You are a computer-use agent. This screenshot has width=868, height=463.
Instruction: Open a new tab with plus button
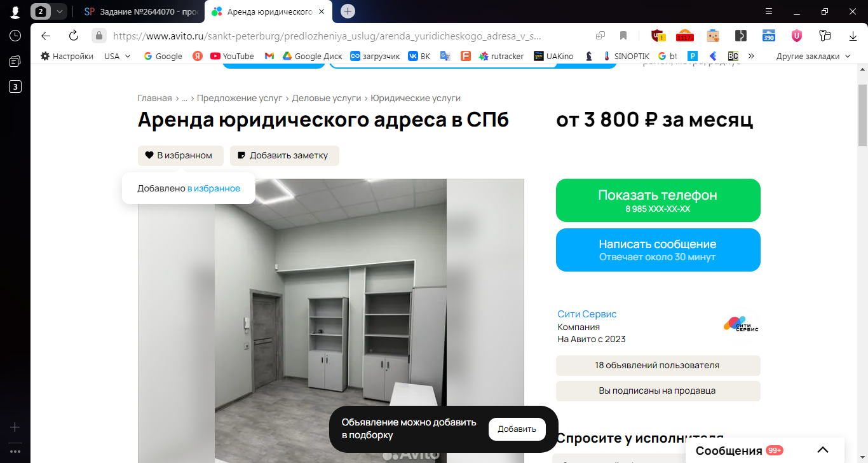tap(348, 11)
